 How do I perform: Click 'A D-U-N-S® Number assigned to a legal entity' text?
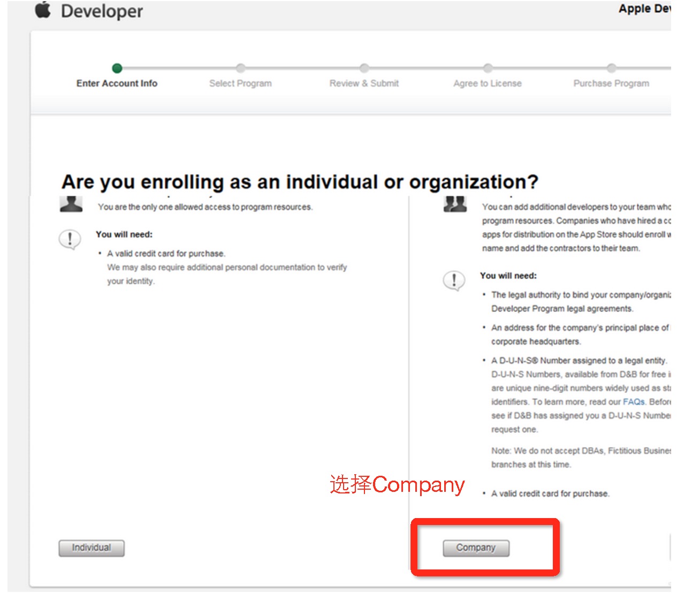[579, 361]
